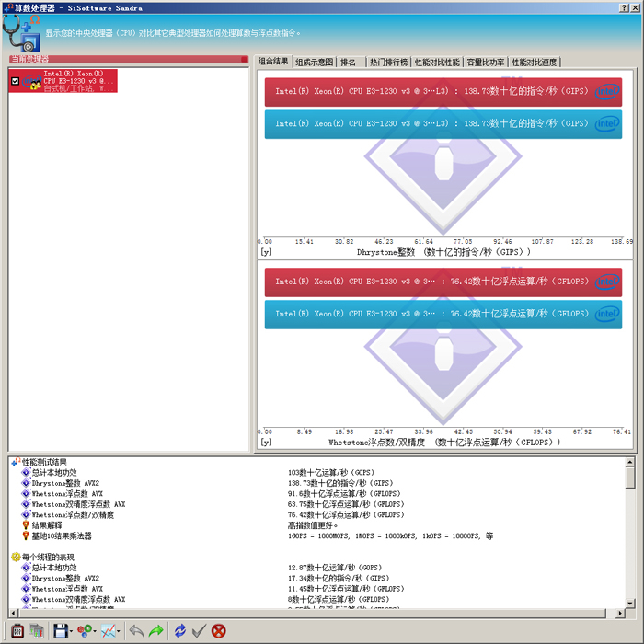Click the copy results chart icon
This screenshot has width=644, height=644.
tap(37, 631)
